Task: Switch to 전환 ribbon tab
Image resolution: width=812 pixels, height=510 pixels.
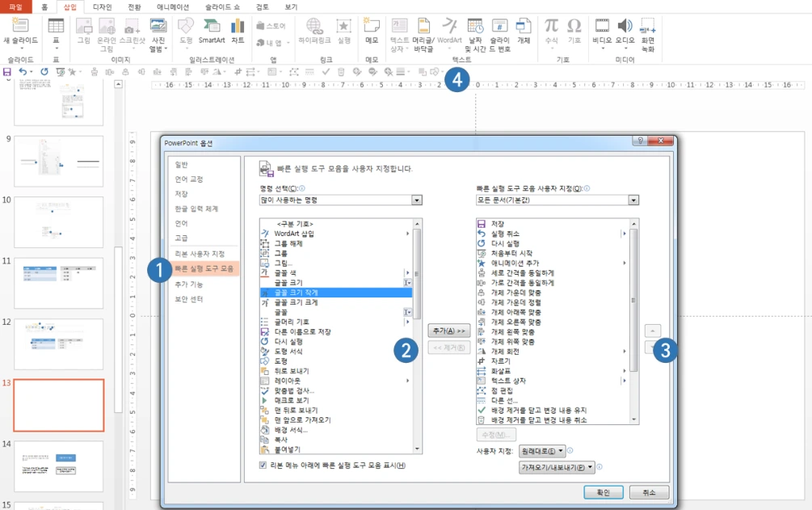Action: (x=134, y=6)
